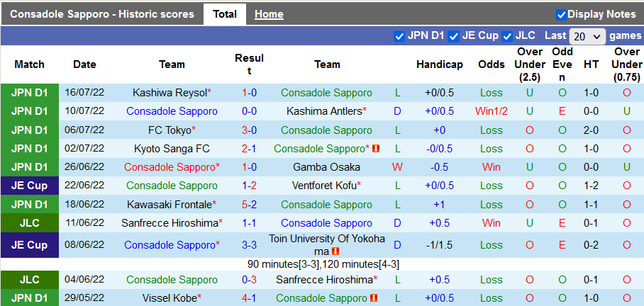Open Toin University Of Yokohama team link
The image size is (644, 306).
point(327,245)
